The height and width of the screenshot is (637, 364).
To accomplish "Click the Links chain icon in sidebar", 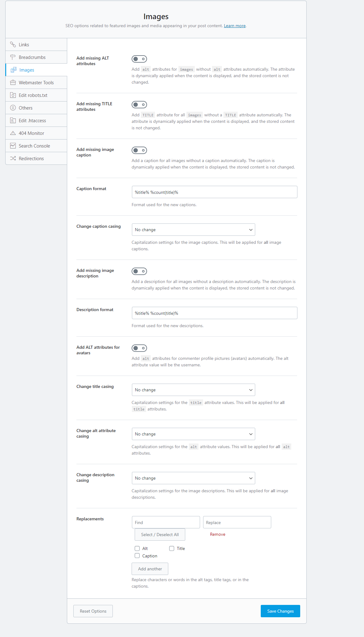I will point(13,45).
